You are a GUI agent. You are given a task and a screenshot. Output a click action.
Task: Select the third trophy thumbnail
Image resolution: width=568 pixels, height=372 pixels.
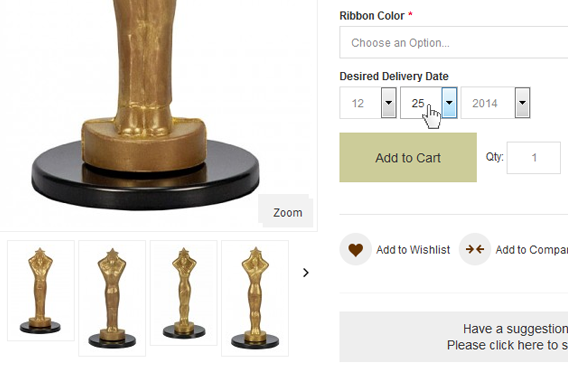(x=184, y=293)
